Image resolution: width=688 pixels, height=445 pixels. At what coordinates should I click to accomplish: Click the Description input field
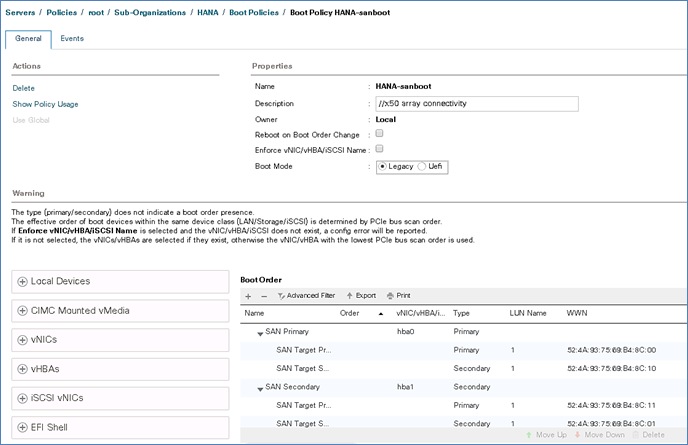(x=477, y=104)
